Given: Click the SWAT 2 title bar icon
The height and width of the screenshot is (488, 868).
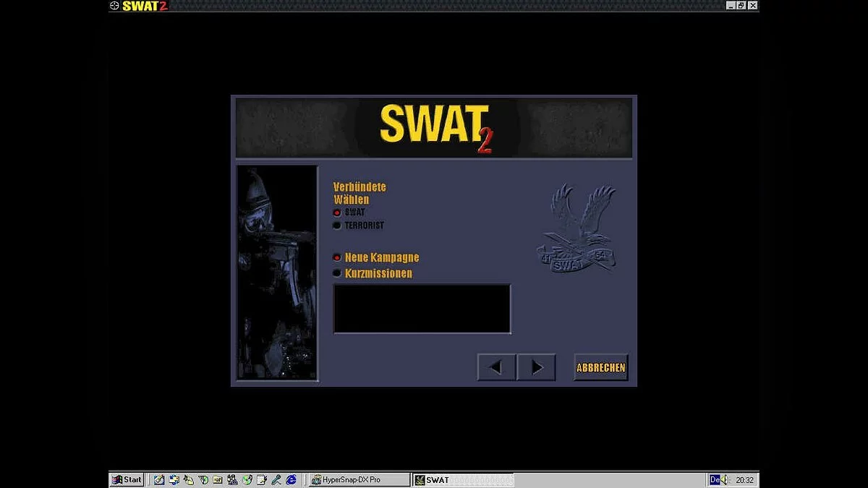Looking at the screenshot, I should click(114, 6).
